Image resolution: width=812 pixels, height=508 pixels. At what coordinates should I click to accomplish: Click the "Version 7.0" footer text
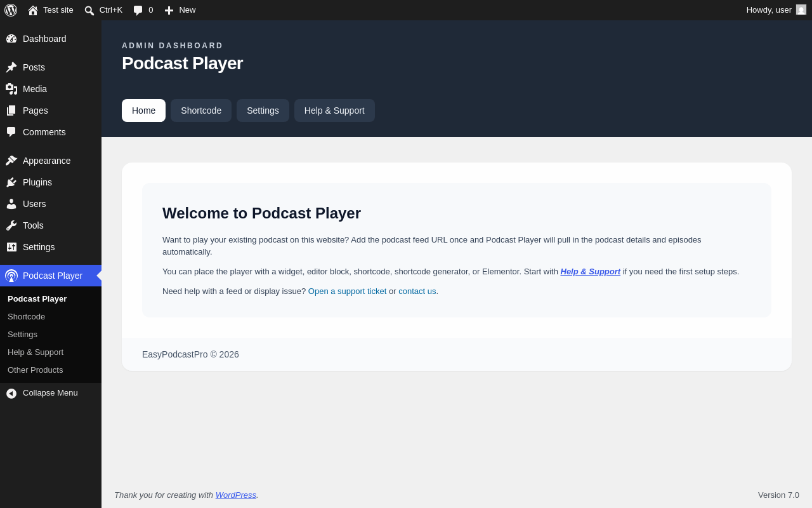coord(778,495)
